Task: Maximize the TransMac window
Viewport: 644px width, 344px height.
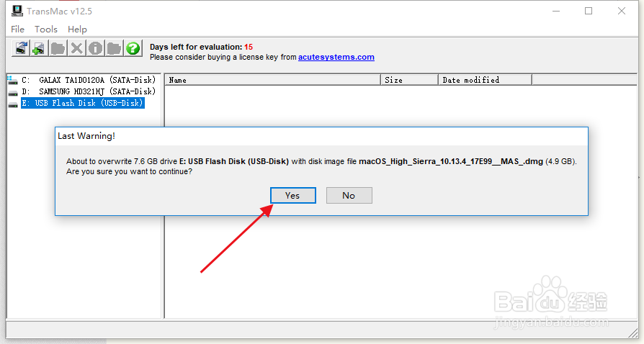Action: pyautogui.click(x=589, y=11)
